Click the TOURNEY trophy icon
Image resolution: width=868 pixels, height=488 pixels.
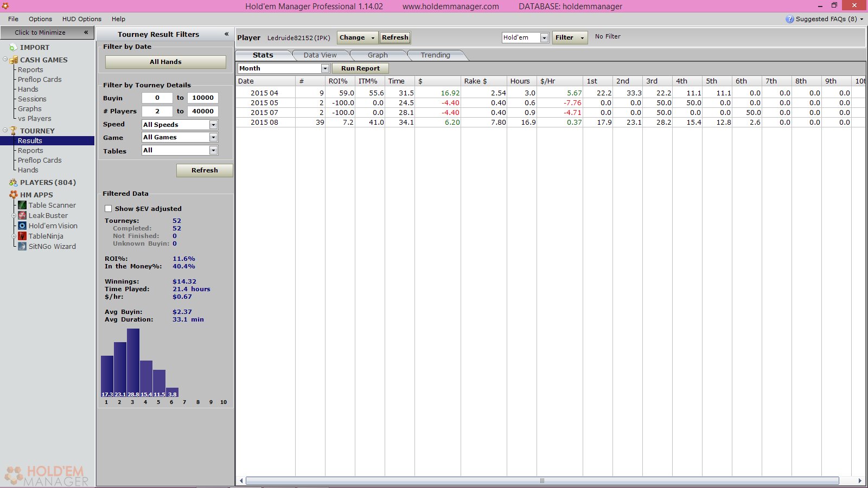pos(14,131)
